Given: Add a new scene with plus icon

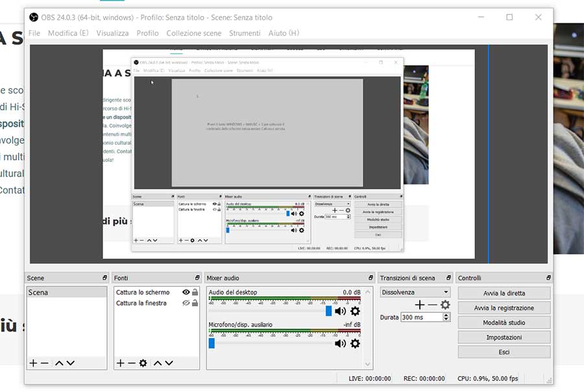Looking at the screenshot, I should coord(33,363).
